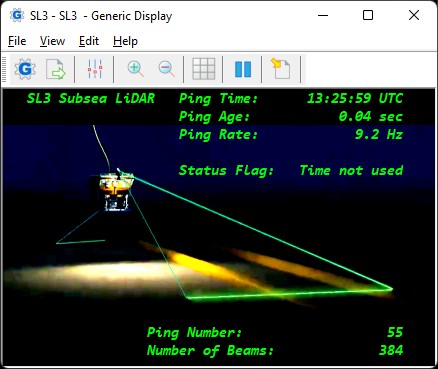Toggle the grid layout toolbar icon
Viewport: 438px width, 369px height.
[x=204, y=69]
